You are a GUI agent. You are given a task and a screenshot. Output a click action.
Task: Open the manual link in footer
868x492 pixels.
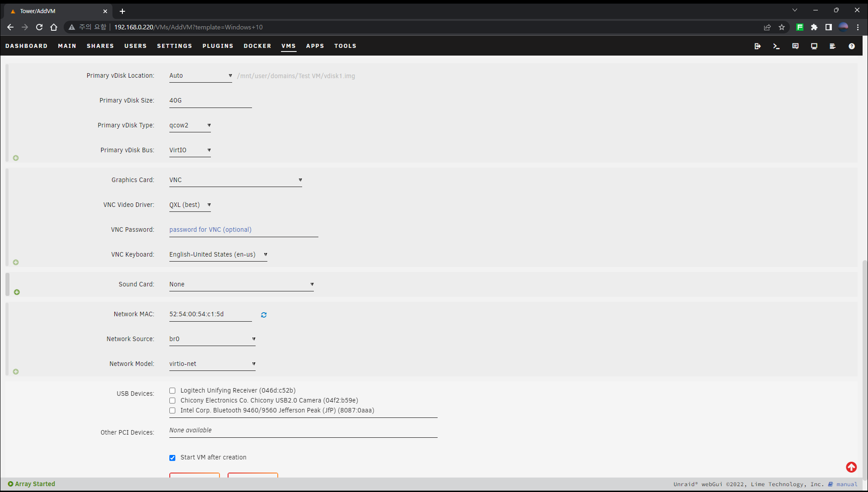pos(846,484)
